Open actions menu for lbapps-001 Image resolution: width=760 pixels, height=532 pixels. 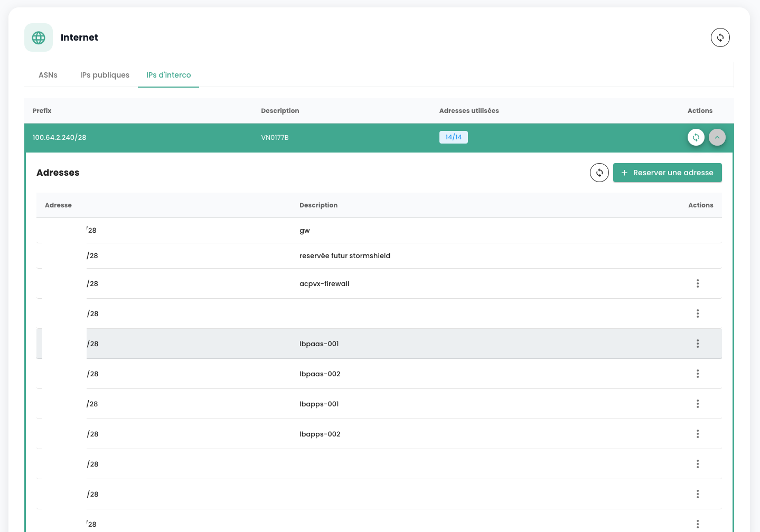click(x=697, y=404)
